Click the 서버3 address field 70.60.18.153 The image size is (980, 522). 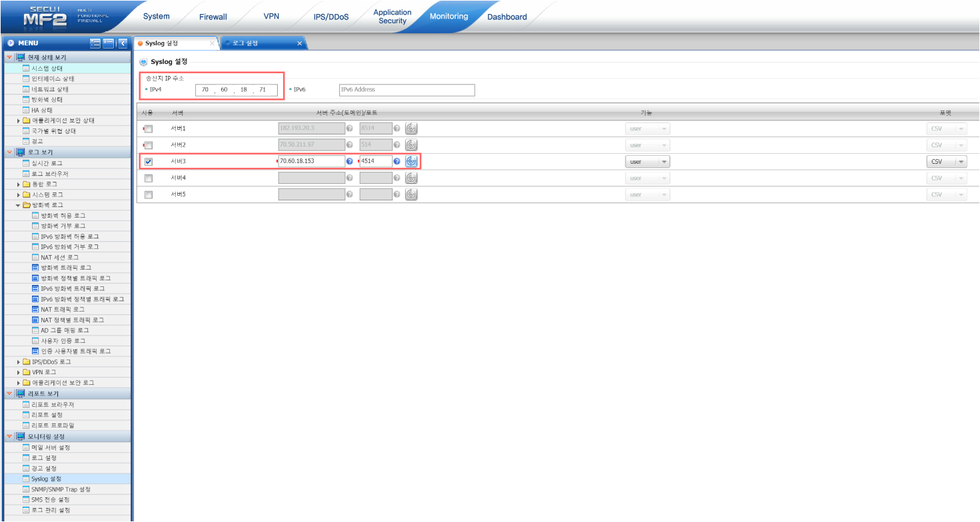pyautogui.click(x=312, y=162)
